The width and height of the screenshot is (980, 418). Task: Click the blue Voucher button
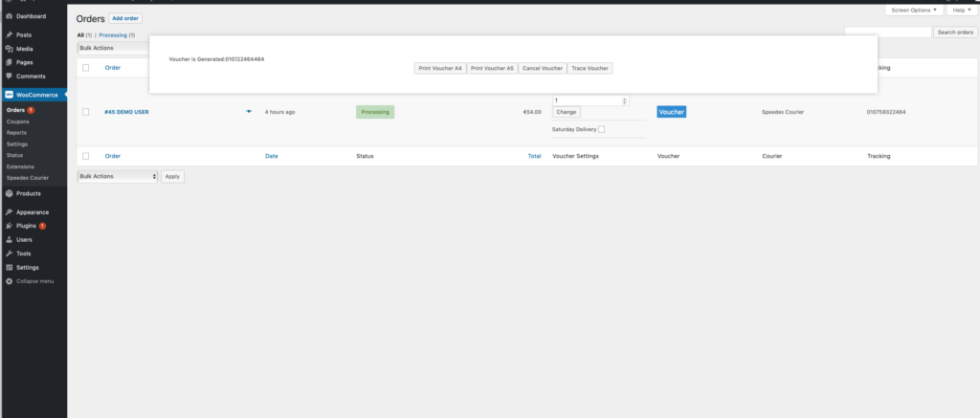(x=671, y=112)
